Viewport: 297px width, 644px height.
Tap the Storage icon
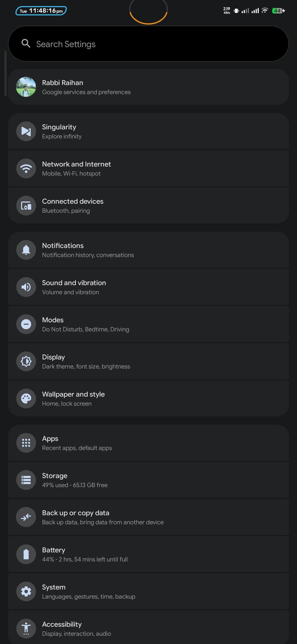coord(26,480)
